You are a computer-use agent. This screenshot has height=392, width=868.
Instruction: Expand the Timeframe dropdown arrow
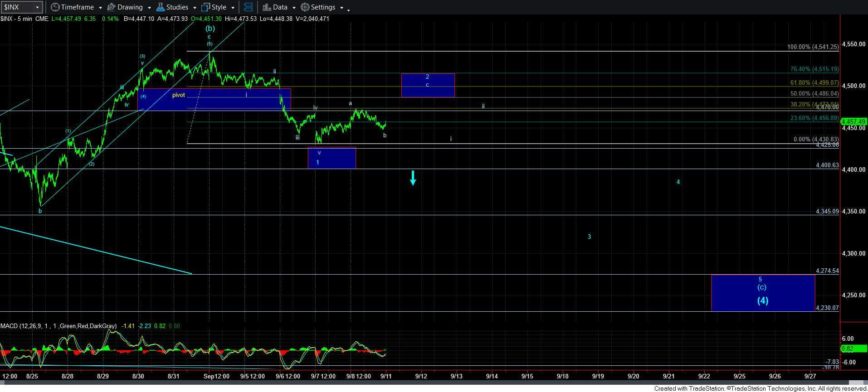[x=100, y=8]
